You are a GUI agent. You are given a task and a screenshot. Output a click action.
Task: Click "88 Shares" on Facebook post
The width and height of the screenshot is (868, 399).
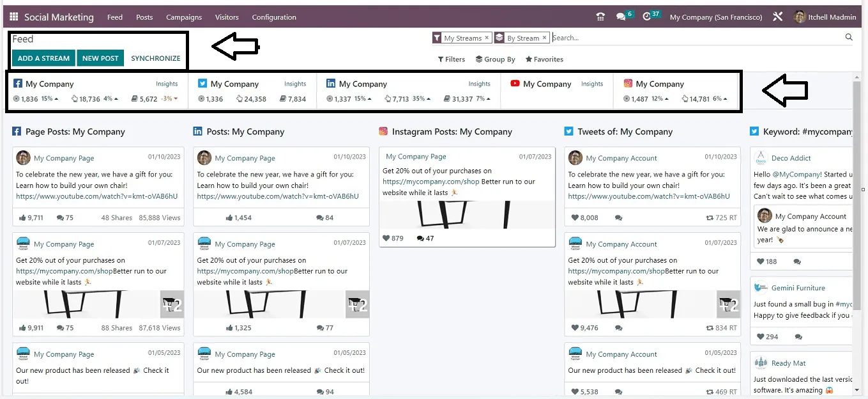point(117,327)
